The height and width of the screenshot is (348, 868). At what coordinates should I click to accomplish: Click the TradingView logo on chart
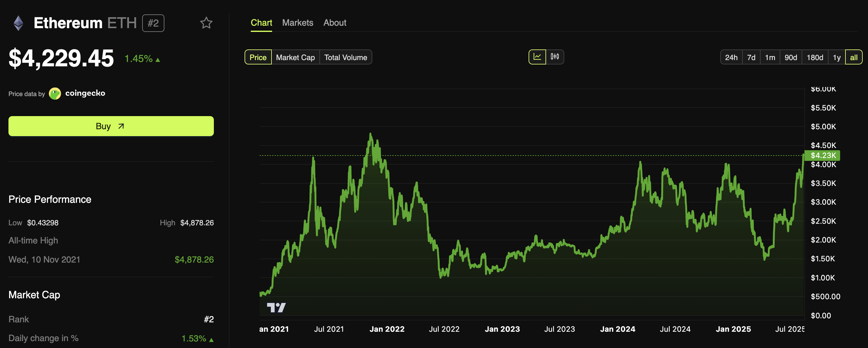[276, 307]
